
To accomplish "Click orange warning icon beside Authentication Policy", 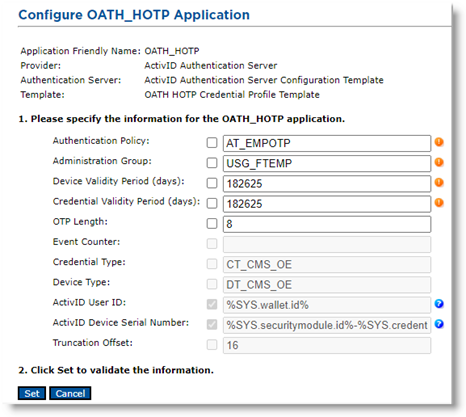I will 439,142.
